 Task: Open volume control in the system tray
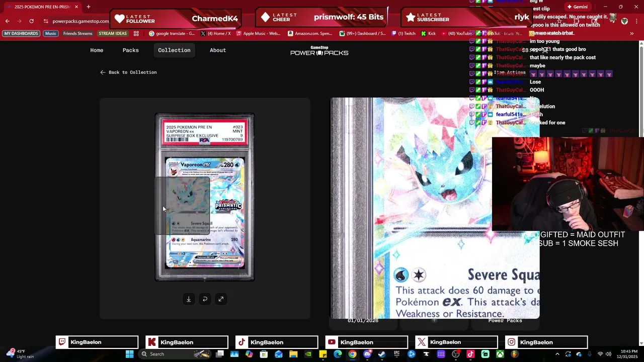(x=607, y=354)
